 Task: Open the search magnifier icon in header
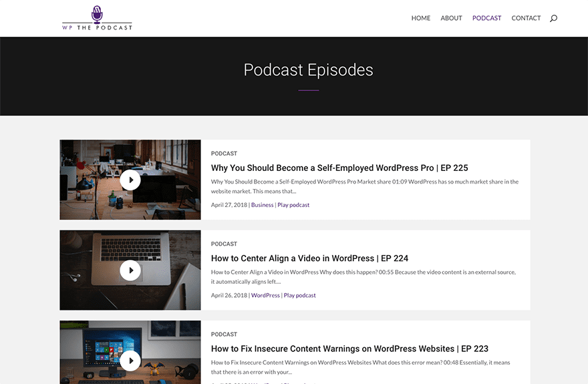(553, 18)
